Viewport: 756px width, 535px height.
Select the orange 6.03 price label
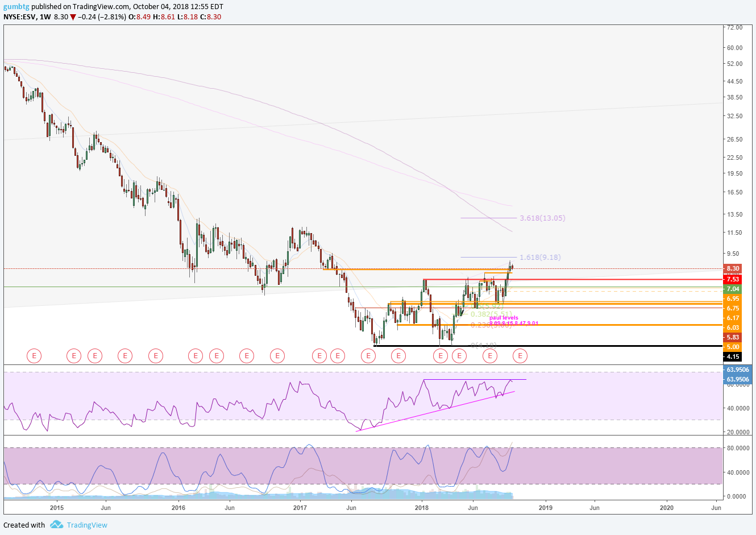coord(733,327)
